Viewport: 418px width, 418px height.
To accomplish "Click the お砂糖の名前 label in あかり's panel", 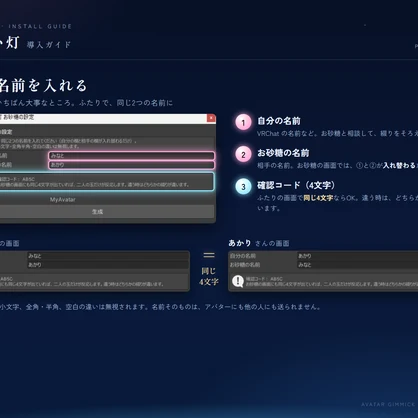I will pyautogui.click(x=245, y=265).
